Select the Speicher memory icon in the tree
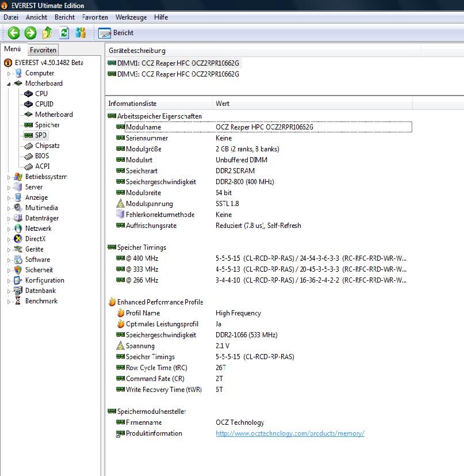The height and width of the screenshot is (476, 464). point(29,125)
